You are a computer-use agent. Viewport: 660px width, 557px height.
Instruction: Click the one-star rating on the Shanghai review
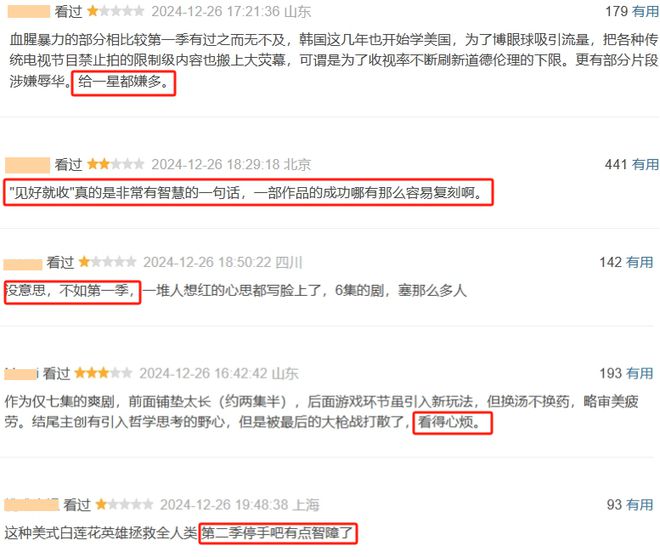[x=124, y=504]
